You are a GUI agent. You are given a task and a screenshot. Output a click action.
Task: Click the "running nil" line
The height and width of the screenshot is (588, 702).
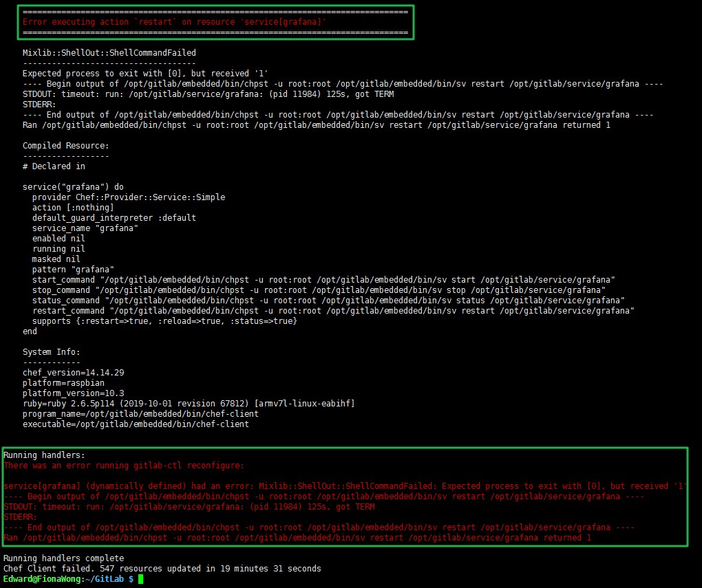[x=58, y=248]
